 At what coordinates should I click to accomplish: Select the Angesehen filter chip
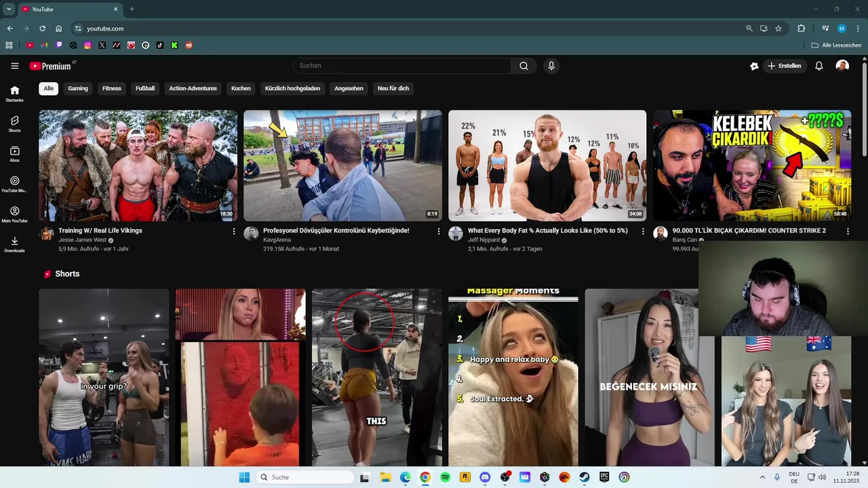[349, 88]
